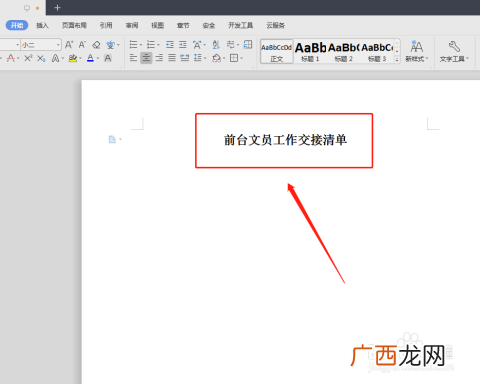
Task: Open the 安全 tab
Action: (x=209, y=25)
